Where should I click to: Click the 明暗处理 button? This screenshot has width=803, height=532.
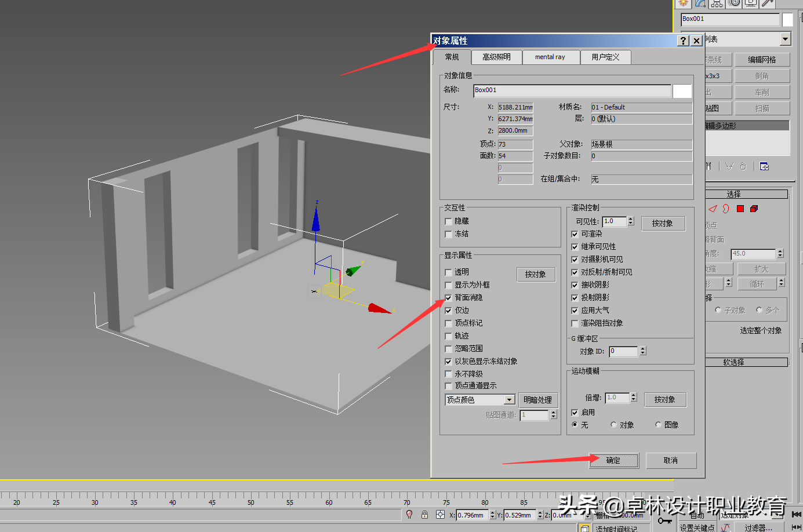click(537, 400)
